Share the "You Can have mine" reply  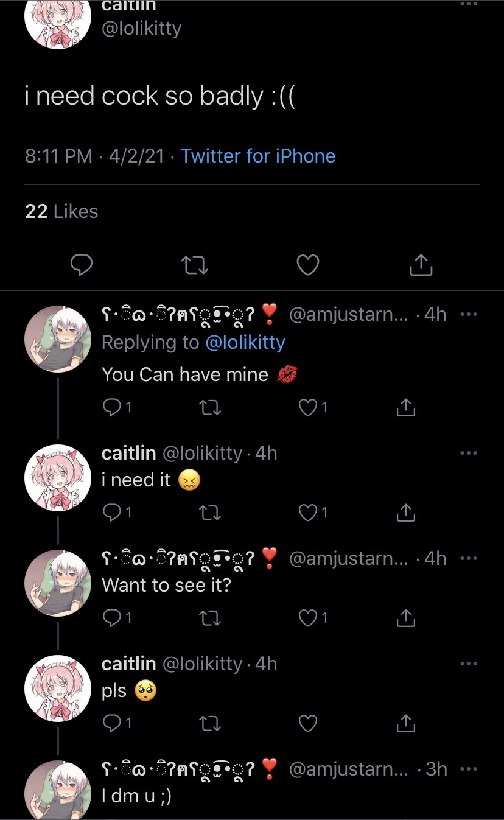pyautogui.click(x=405, y=408)
